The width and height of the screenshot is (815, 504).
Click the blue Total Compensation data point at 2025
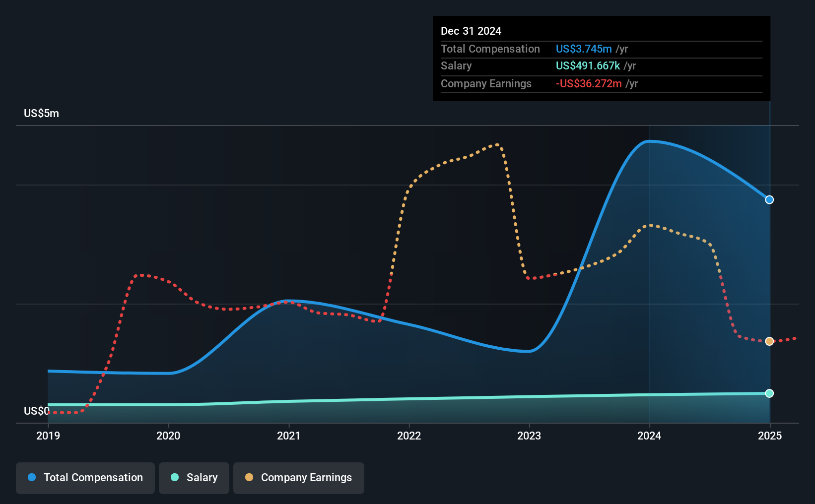point(769,200)
